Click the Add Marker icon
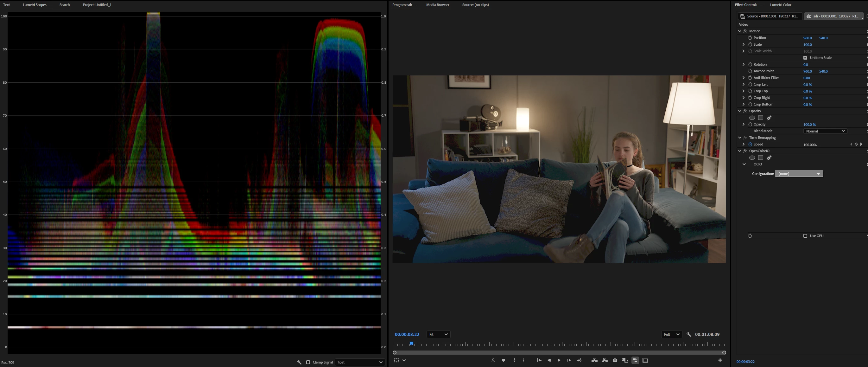This screenshot has width=868, height=367. point(503,360)
